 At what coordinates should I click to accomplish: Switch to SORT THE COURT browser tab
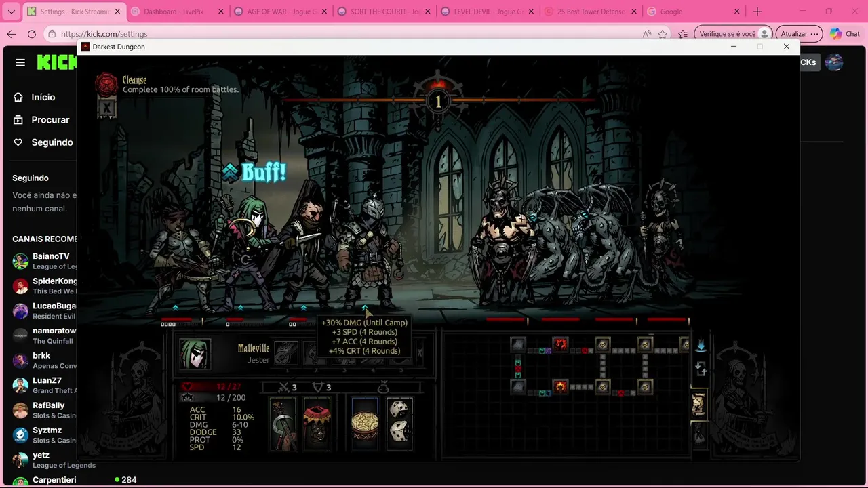point(383,12)
